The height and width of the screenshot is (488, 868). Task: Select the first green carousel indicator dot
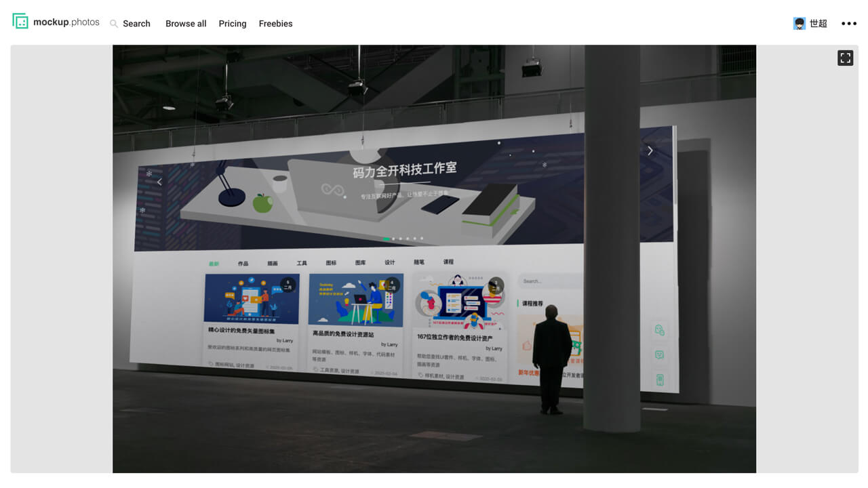click(387, 239)
